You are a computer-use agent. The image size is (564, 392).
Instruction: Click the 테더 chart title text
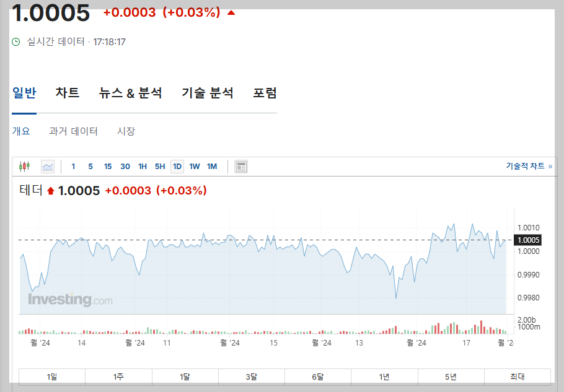click(31, 190)
